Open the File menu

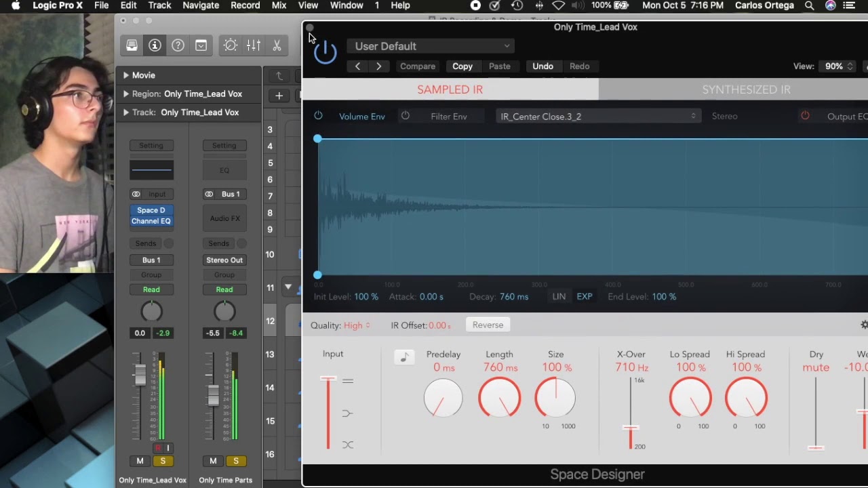pyautogui.click(x=101, y=5)
